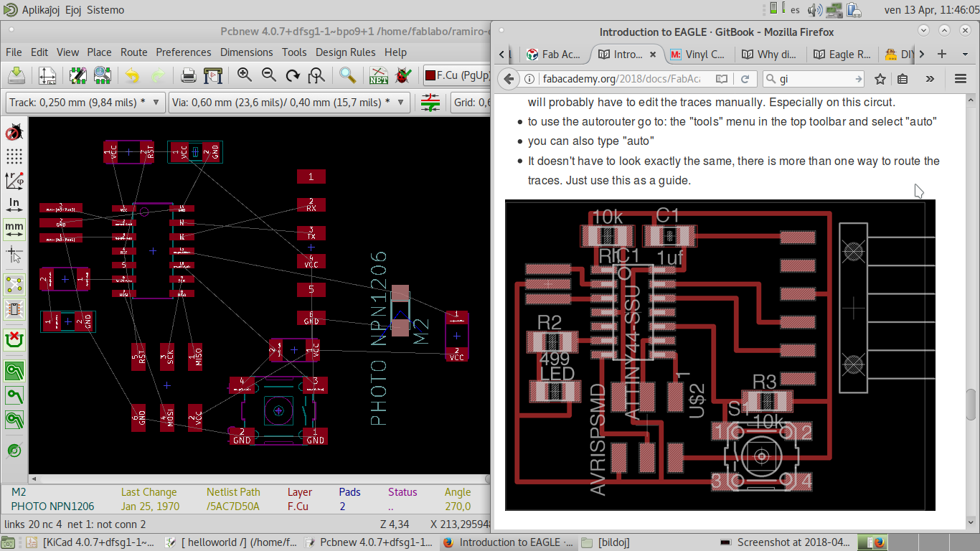Show site information icon in URL bar

529,79
